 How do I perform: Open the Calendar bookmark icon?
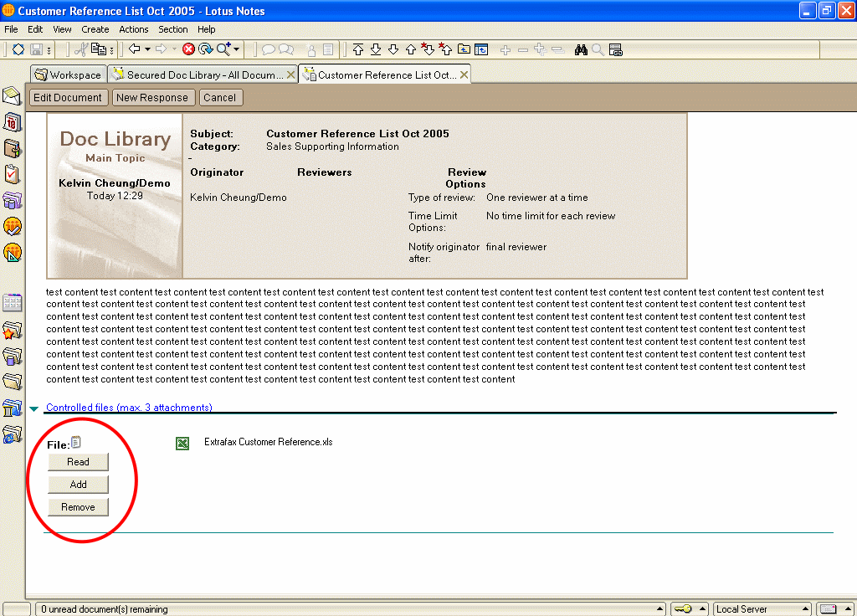pyautogui.click(x=13, y=123)
